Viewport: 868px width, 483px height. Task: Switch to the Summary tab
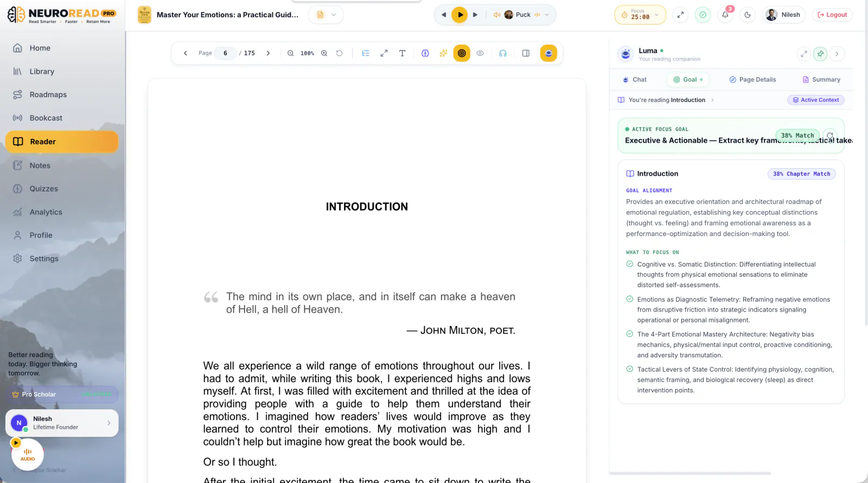tap(821, 79)
